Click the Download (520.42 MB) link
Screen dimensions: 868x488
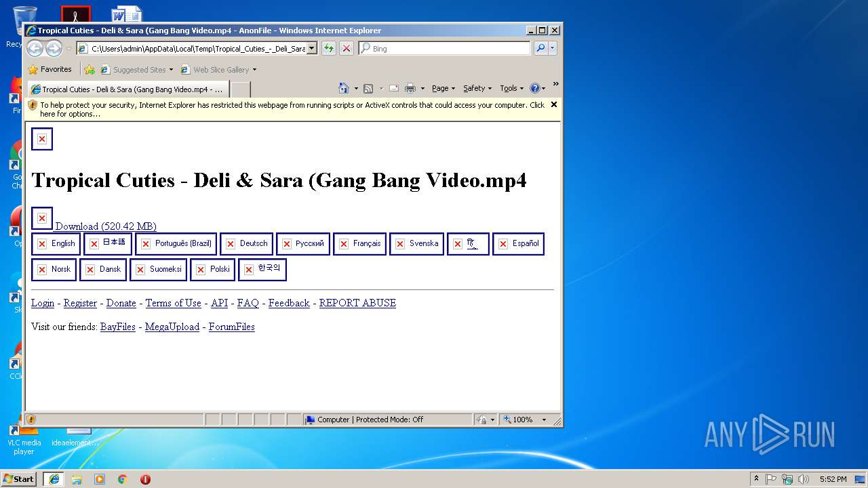106,226
